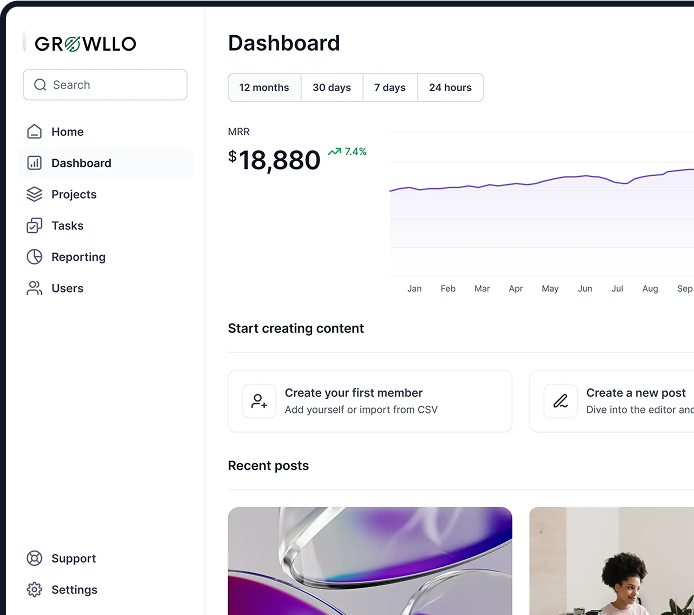This screenshot has height=615, width=694.
Task: Click the Support lifebuoy icon
Action: (x=34, y=559)
